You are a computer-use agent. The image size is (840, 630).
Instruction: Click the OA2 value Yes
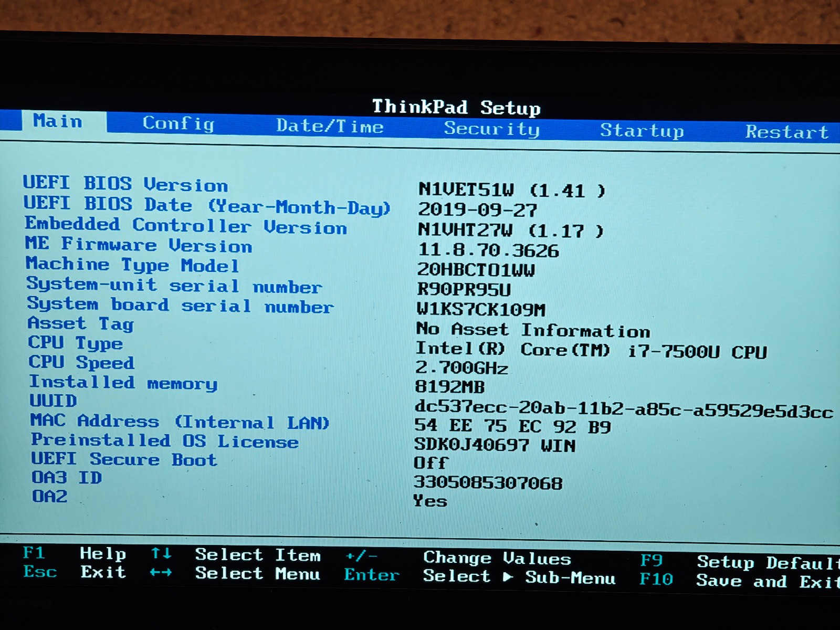tap(430, 501)
